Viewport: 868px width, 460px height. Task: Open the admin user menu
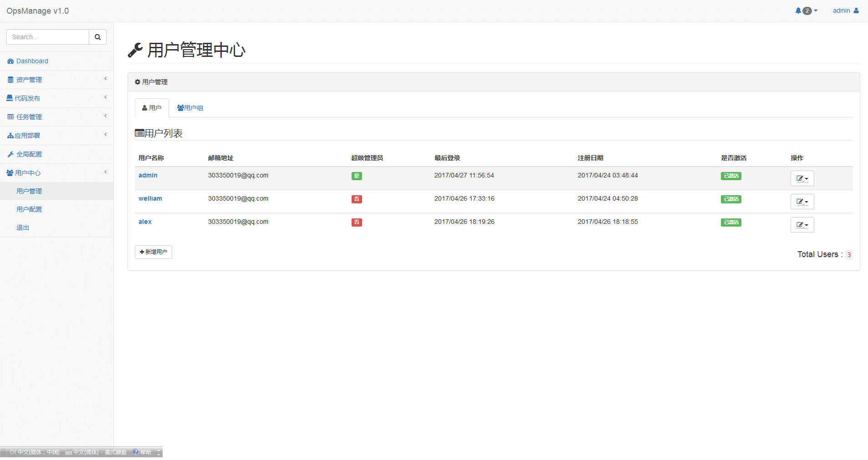[x=846, y=10]
